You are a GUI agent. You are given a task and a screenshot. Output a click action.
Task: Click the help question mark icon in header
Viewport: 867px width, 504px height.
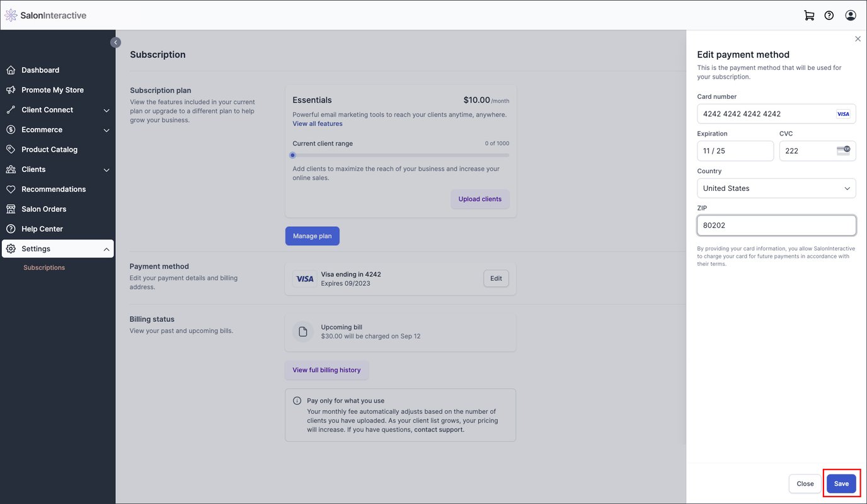pos(829,15)
